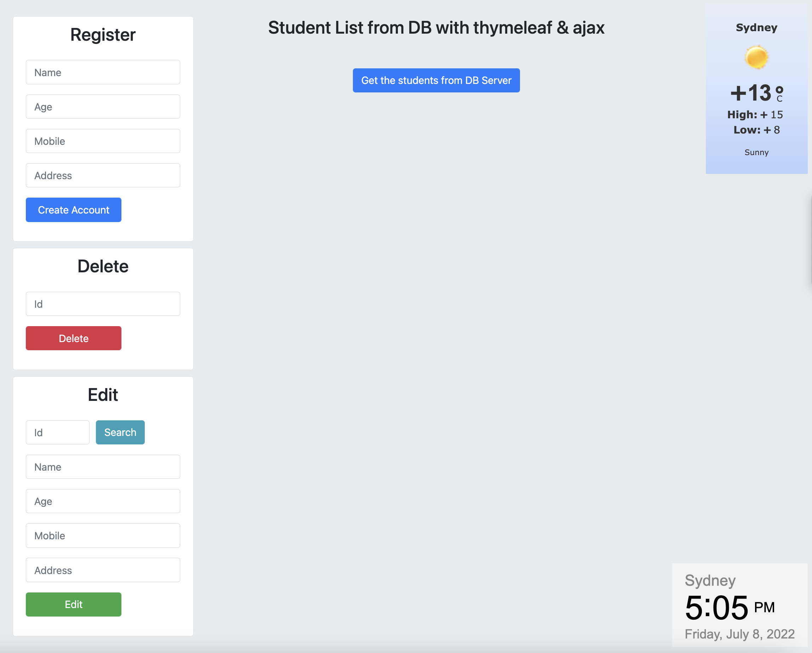Viewport: 812px width, 653px height.
Task: Click the Search button in the Edit panel
Action: [x=120, y=432]
